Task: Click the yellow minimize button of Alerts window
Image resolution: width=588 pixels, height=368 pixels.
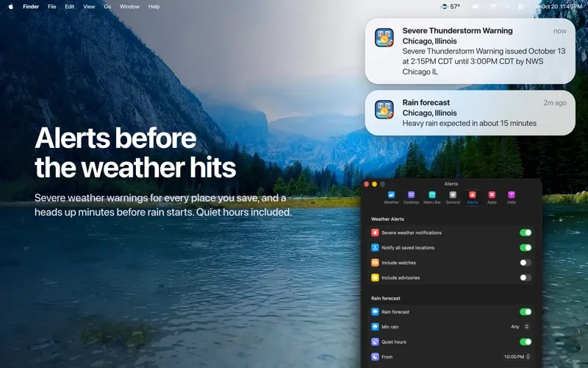Action: (374, 184)
